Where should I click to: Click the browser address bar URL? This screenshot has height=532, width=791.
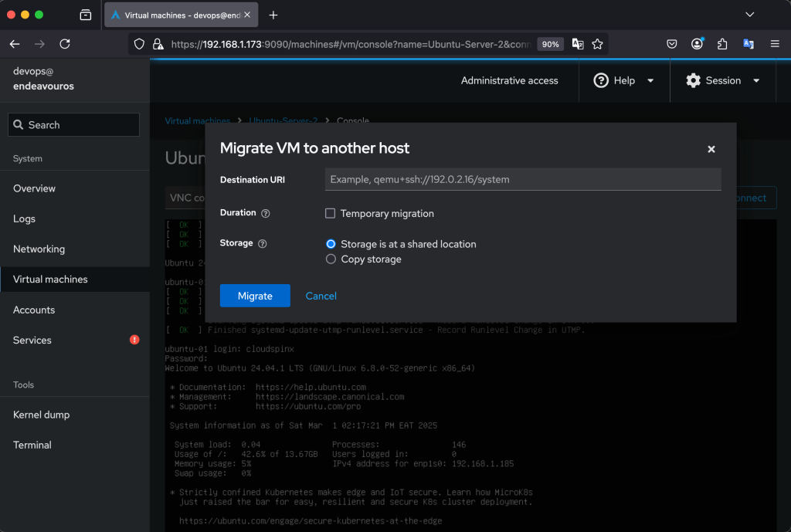(x=351, y=44)
